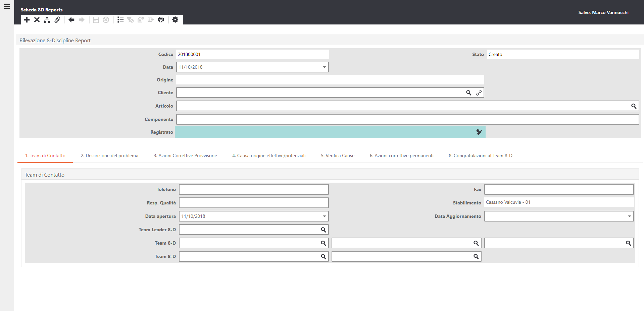Open the hierarchy structure tool
The height and width of the screenshot is (311, 644).
47,20
